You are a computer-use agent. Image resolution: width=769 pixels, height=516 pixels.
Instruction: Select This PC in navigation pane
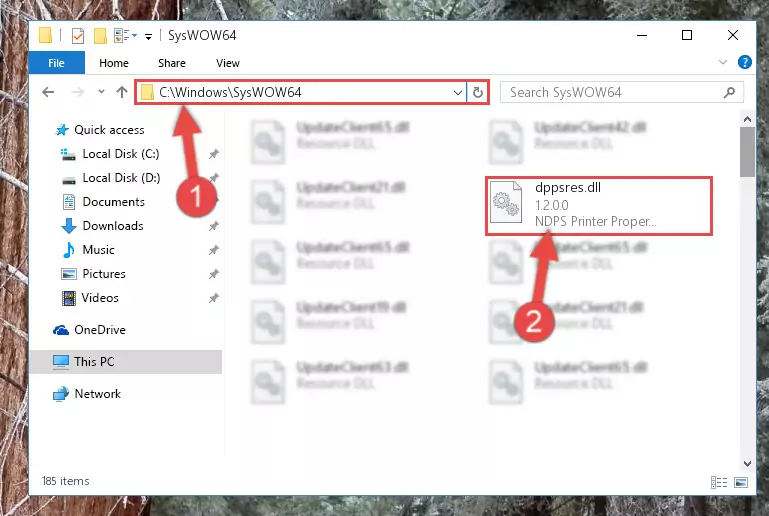[94, 362]
